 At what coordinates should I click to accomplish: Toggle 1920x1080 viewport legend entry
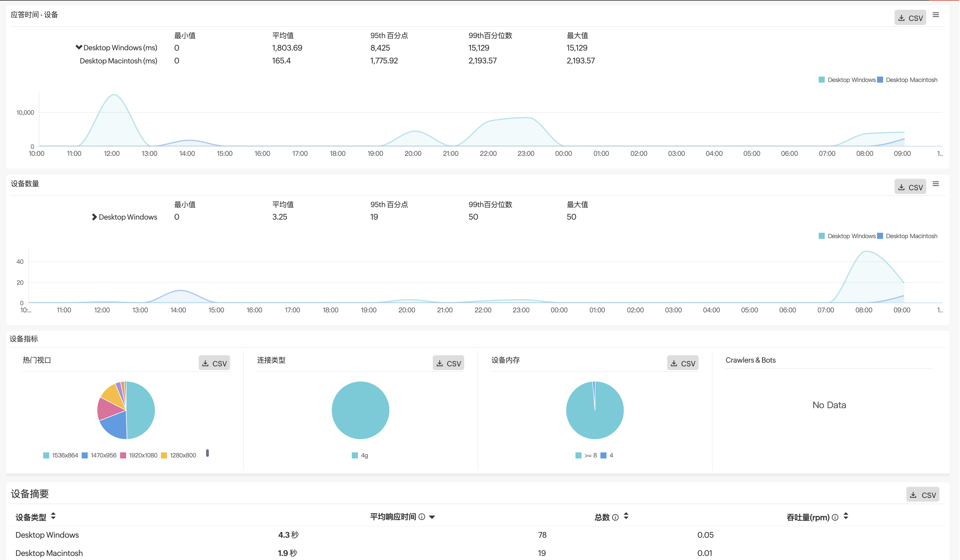point(139,456)
